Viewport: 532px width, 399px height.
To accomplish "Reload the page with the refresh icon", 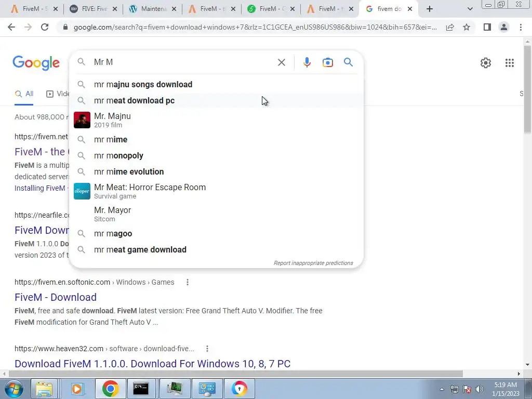I will 45,27.
